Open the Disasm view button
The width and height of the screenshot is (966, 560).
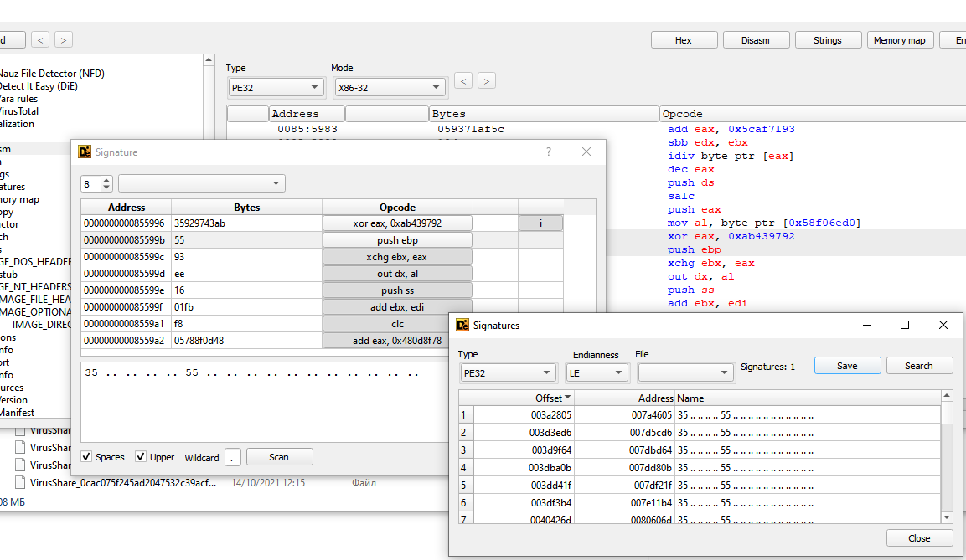[x=756, y=40]
